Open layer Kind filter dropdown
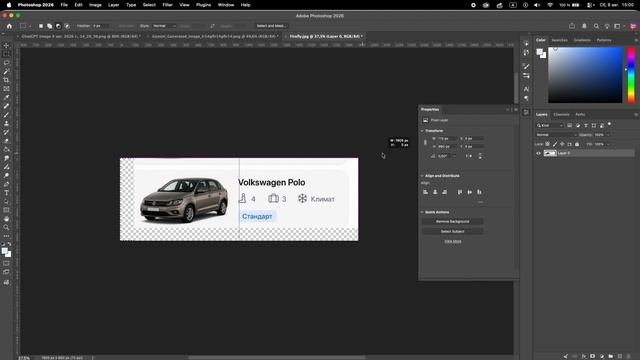The width and height of the screenshot is (640, 360). click(x=550, y=126)
